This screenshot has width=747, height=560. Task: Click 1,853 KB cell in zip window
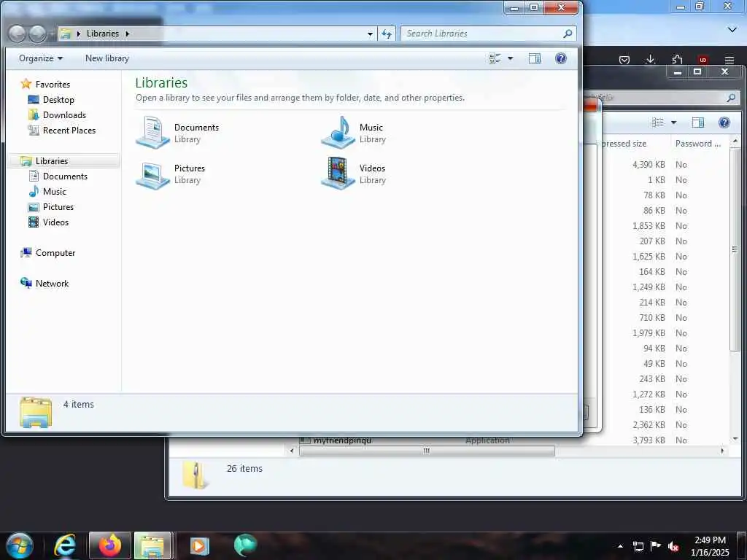(649, 226)
